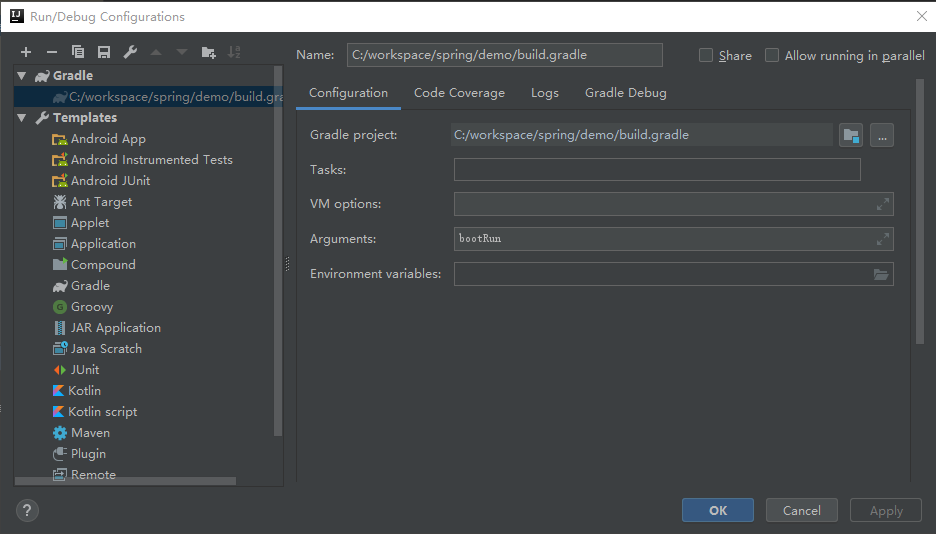Screen dimensions: 936x534
Task: Toggle Allow running in parallel checkbox
Action: tap(772, 56)
